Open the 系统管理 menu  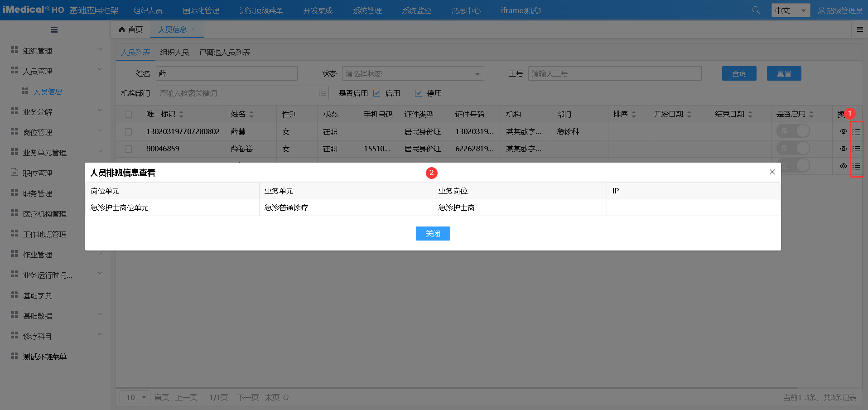(x=367, y=10)
